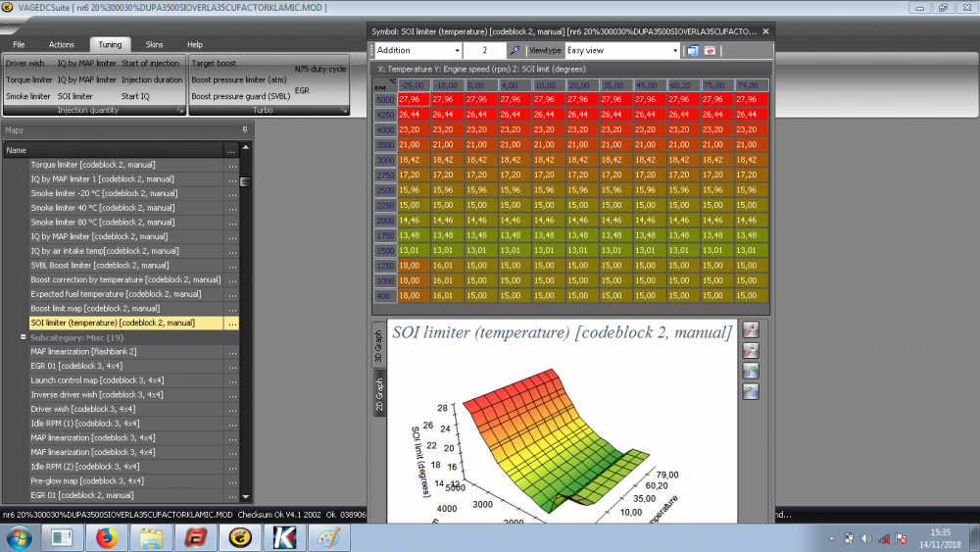Click the Start of injection ribbon button
Image resolution: width=980 pixels, height=552 pixels.
150,63
